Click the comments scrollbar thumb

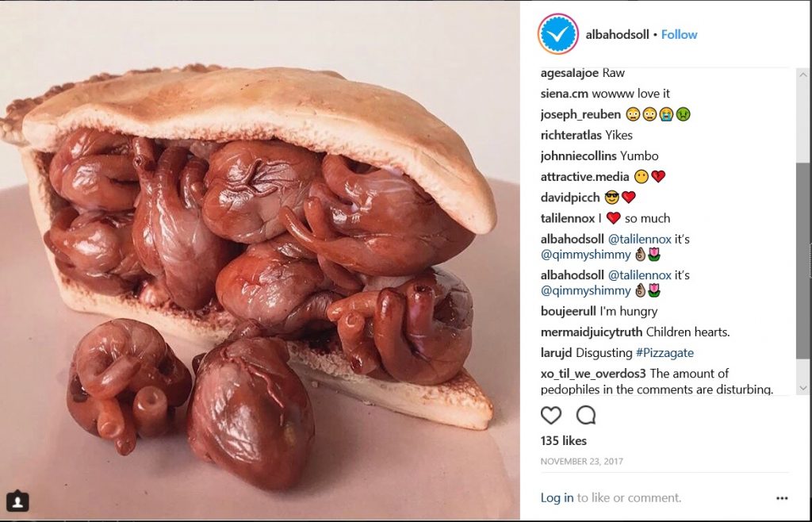pos(803,260)
